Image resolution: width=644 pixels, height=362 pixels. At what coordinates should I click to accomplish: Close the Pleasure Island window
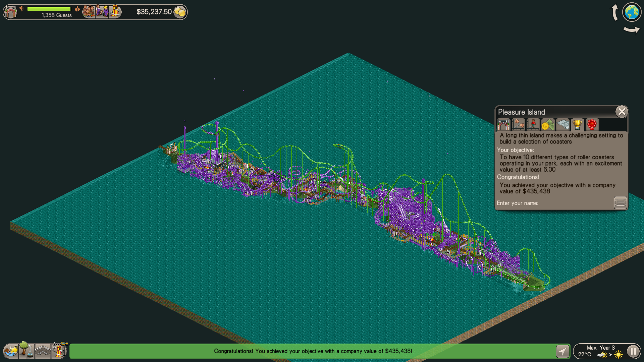pyautogui.click(x=622, y=112)
